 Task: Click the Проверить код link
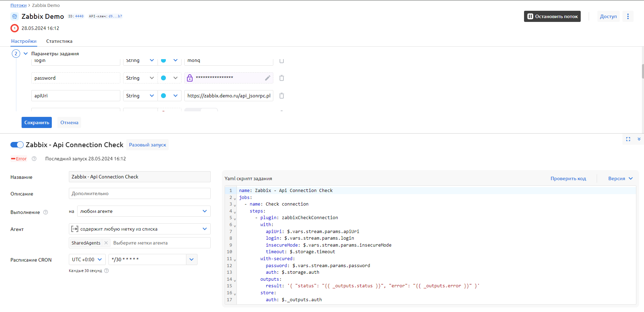click(568, 178)
